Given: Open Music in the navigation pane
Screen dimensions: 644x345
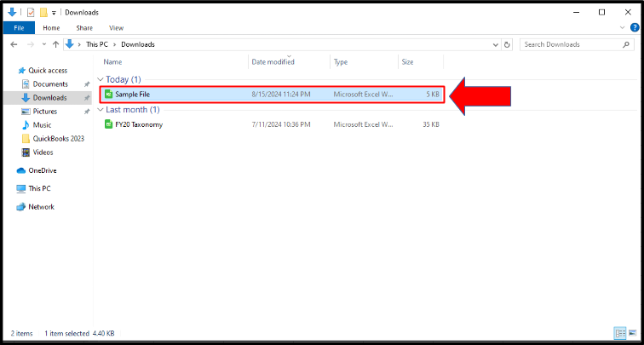Looking at the screenshot, I should tap(42, 125).
